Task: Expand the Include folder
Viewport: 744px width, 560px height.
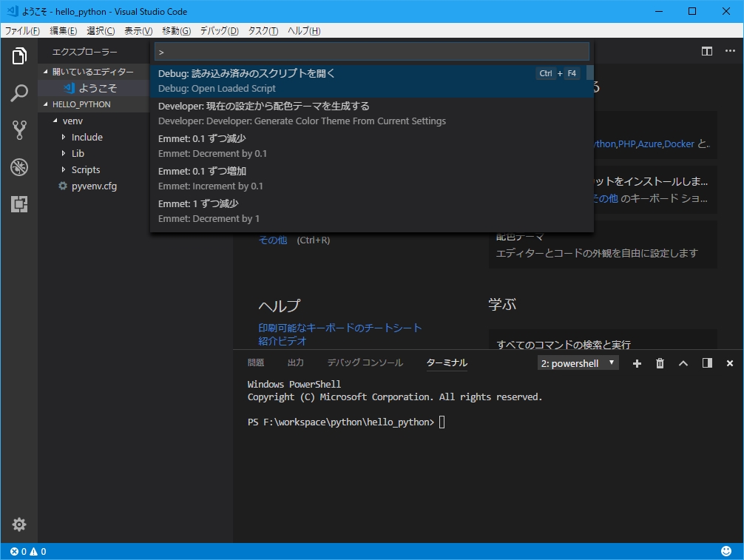Action: click(64, 137)
